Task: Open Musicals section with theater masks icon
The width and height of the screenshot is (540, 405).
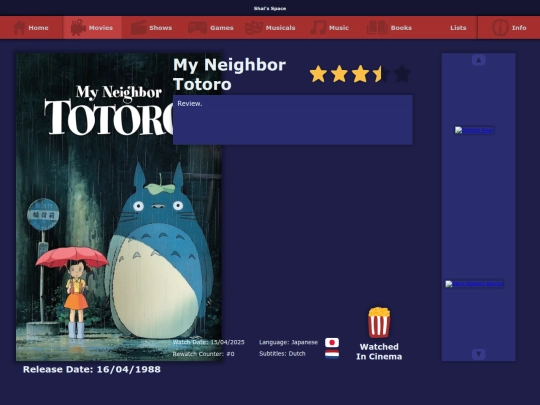Action: pos(270,28)
